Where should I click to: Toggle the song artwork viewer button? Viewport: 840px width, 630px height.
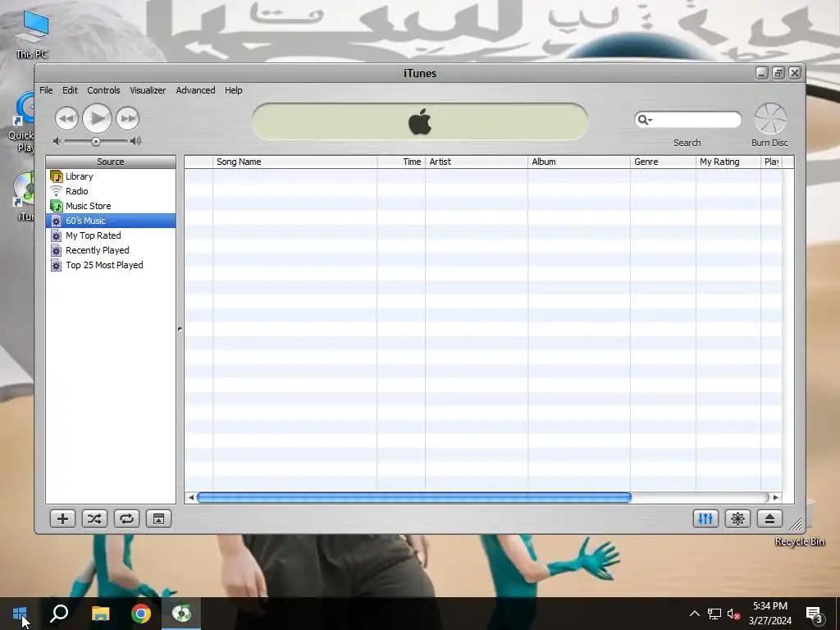pos(158,518)
